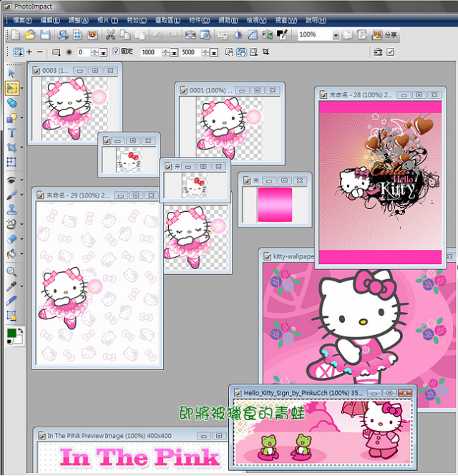The image size is (458, 476).
Task: Open the brightness adjustment sun icon
Action: 238,35
